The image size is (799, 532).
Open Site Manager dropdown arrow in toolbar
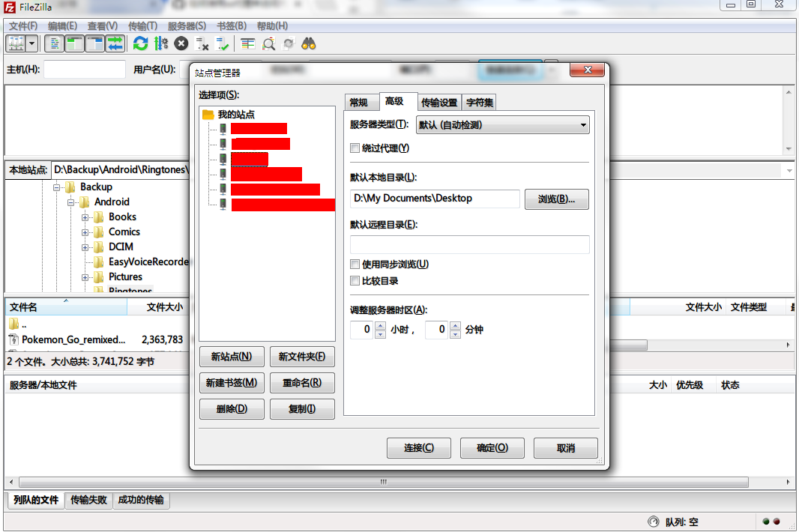coord(32,43)
